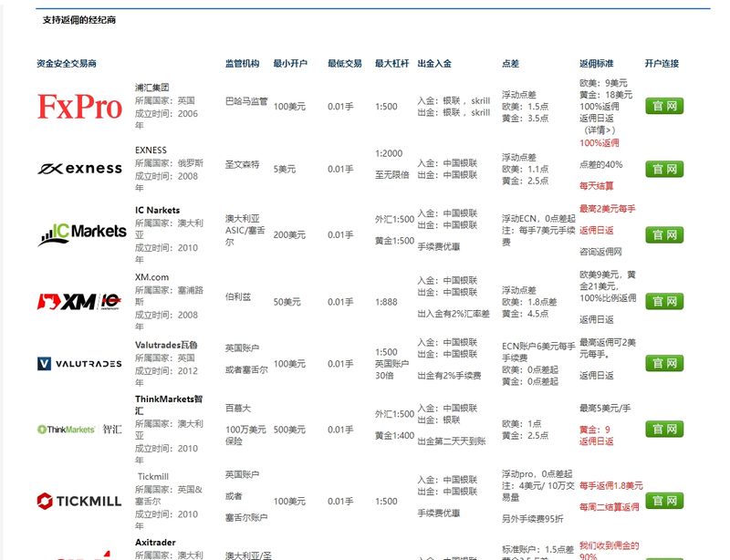730x560 pixels.
Task: Click the XM.com broker name
Action: pyautogui.click(x=151, y=277)
